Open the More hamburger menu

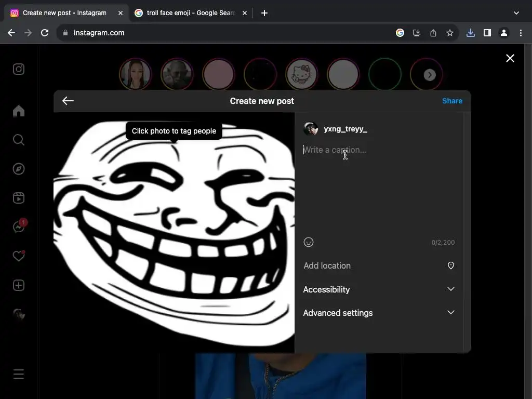[x=19, y=374]
